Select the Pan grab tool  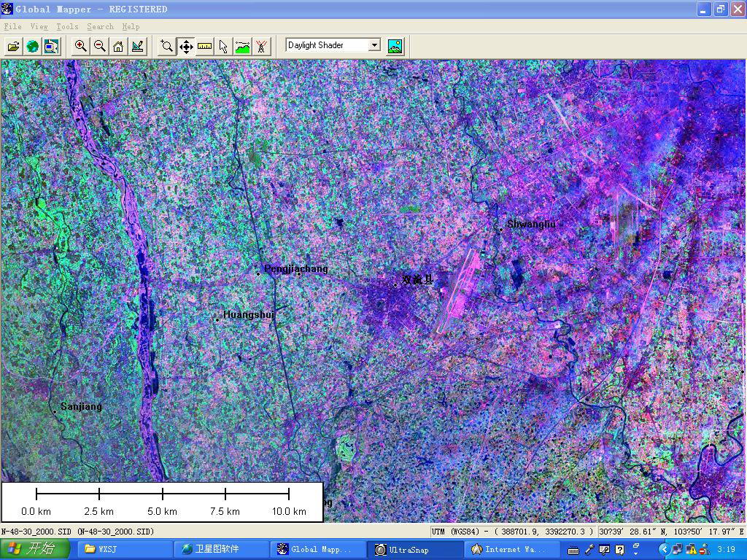(186, 46)
